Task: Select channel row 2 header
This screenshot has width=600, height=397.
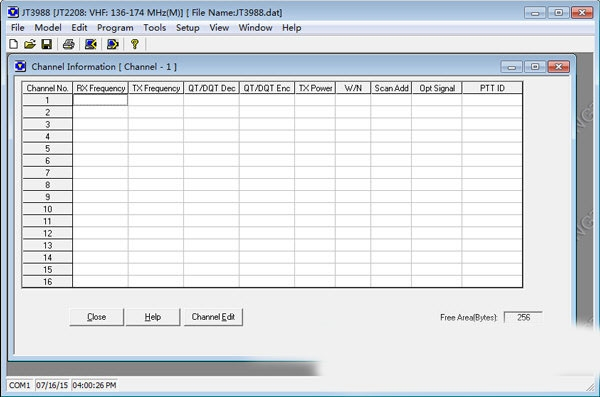Action: (47, 112)
